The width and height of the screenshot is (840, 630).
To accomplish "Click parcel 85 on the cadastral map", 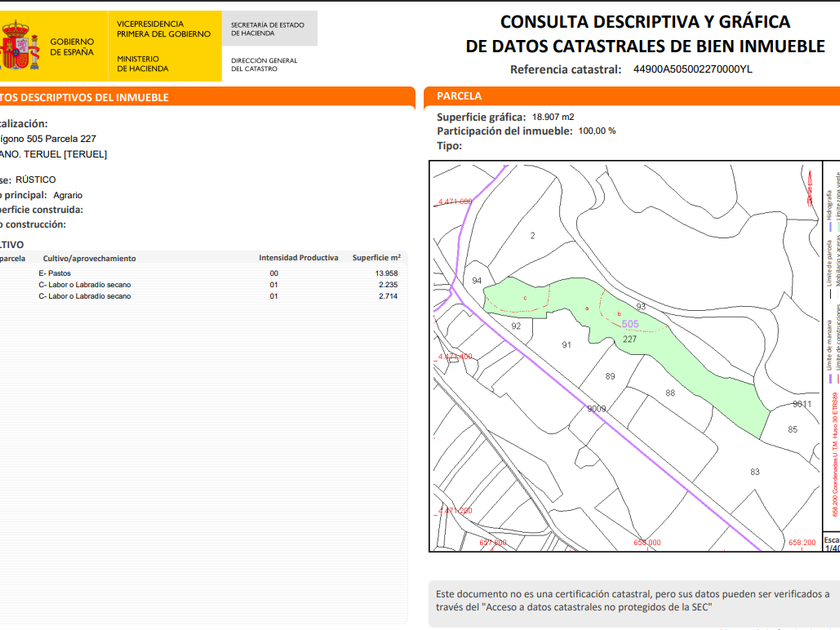I will pos(793,430).
